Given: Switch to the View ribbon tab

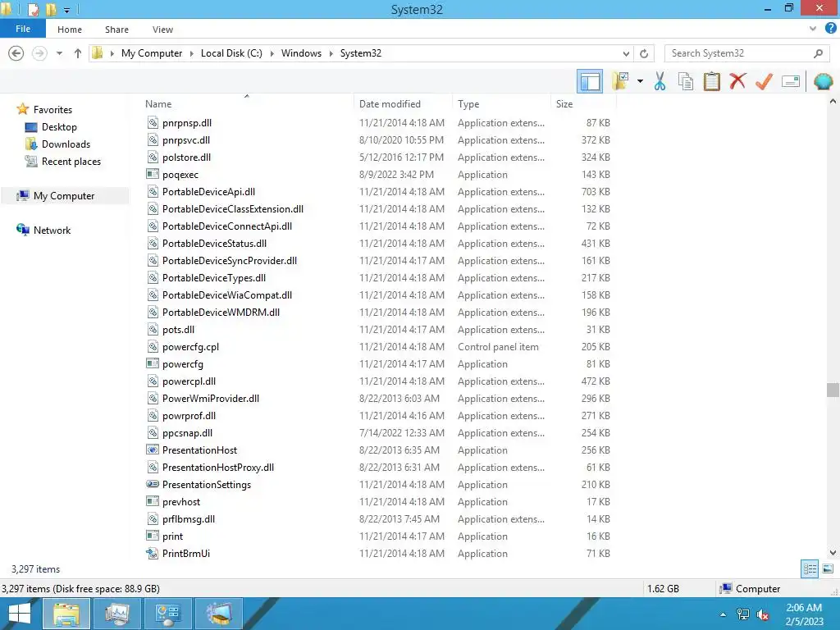Looking at the screenshot, I should pos(162,30).
